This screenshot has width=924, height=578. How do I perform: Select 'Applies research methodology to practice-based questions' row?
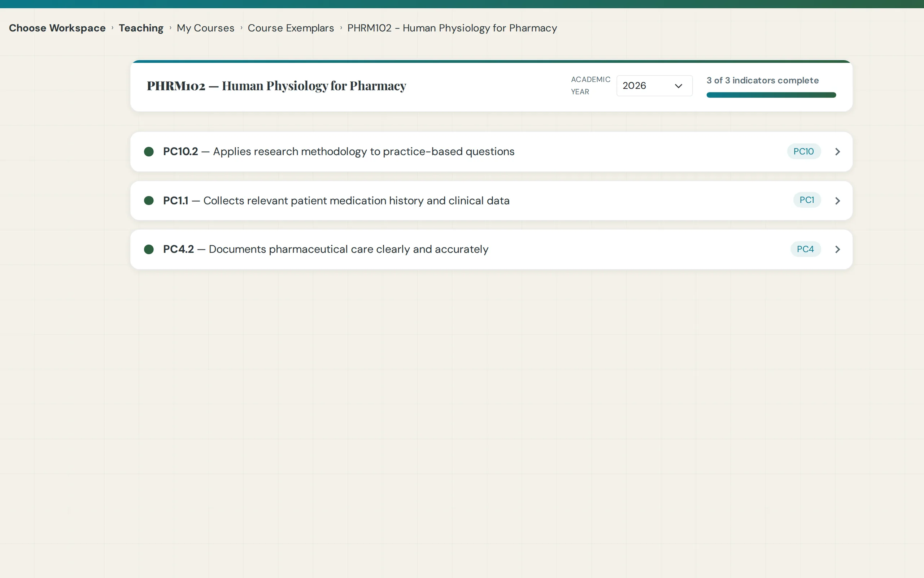[491, 152]
